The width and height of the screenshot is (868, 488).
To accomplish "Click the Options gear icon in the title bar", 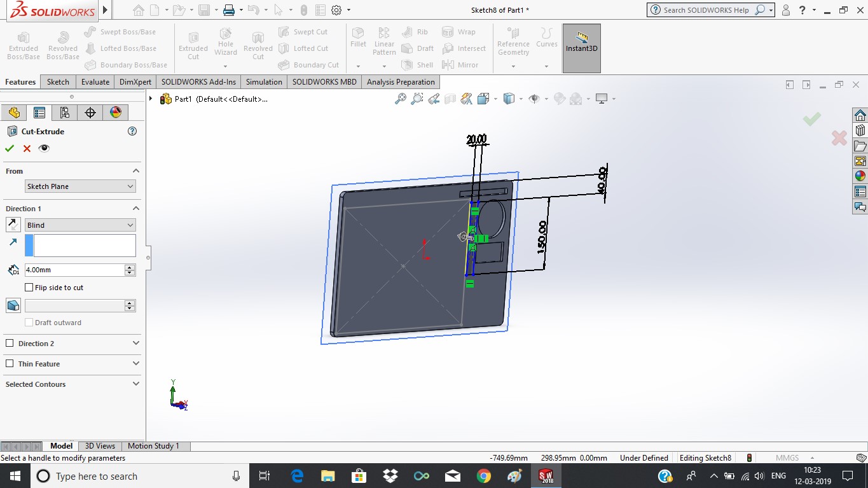I will coord(336,10).
